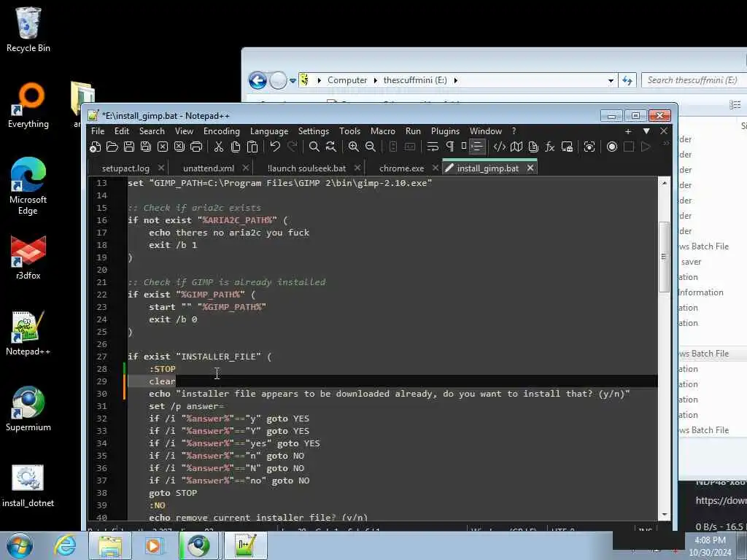Open the Macro menu
This screenshot has width=747, height=560.
(382, 131)
